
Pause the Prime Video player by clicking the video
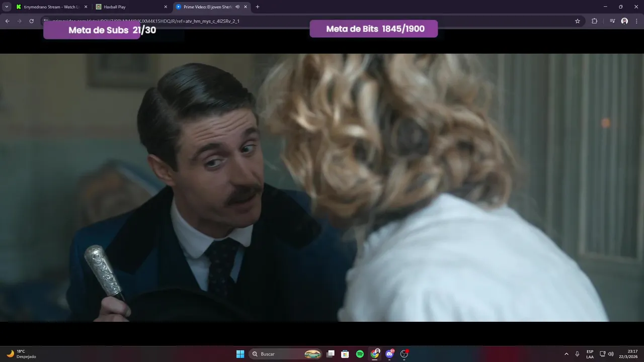pos(322,188)
